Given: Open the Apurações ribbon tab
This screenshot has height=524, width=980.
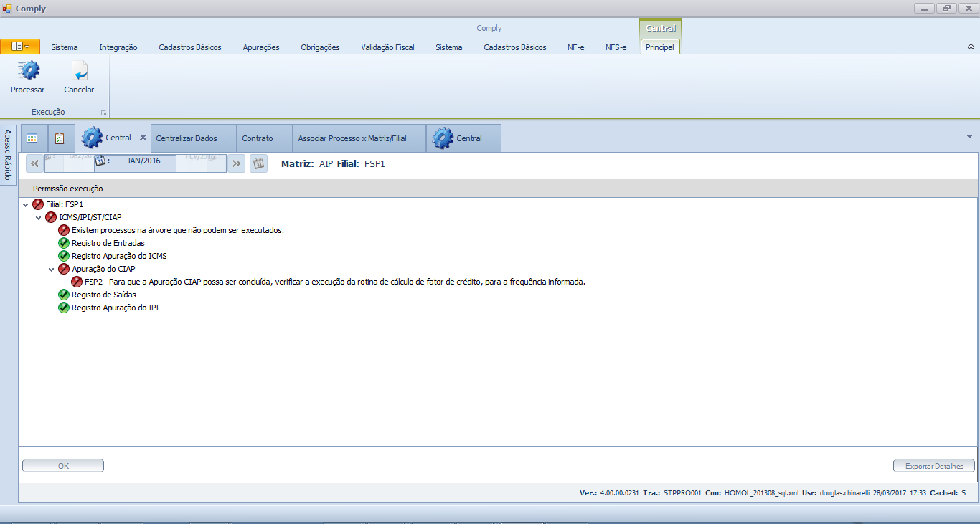Looking at the screenshot, I should click(261, 47).
